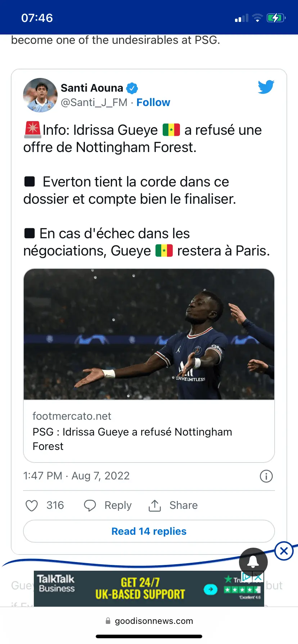Tap the Santi Aouna display name
Screen dimensions: 298x644
coord(92,88)
